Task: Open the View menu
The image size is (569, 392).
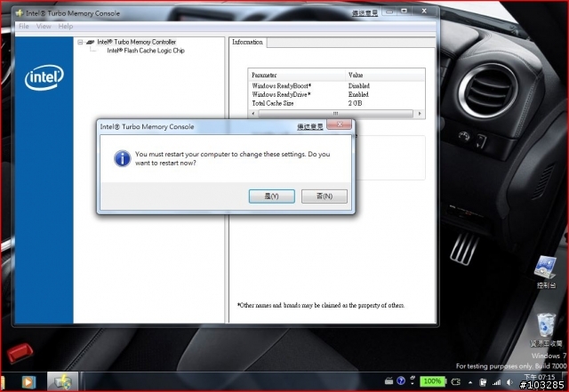Action: (x=44, y=26)
